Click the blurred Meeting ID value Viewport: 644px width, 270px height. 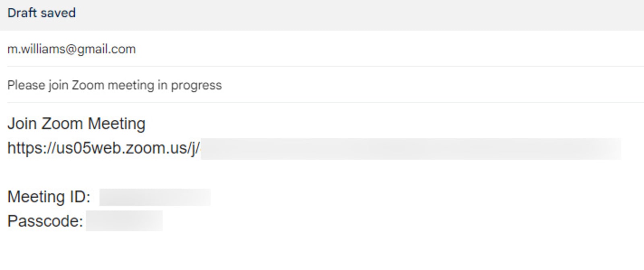(x=155, y=197)
